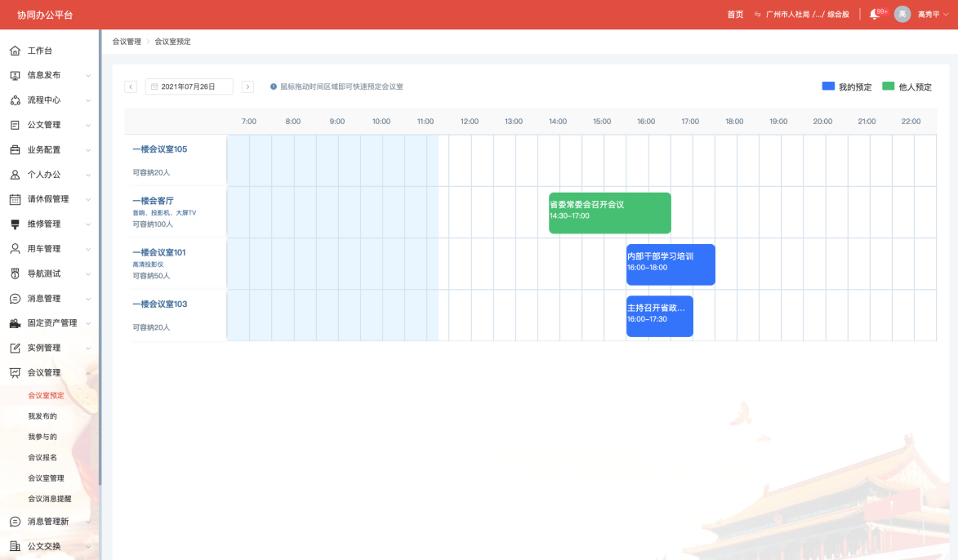
Task: Select 会议室管理 in the sidebar
Action: [x=46, y=478]
